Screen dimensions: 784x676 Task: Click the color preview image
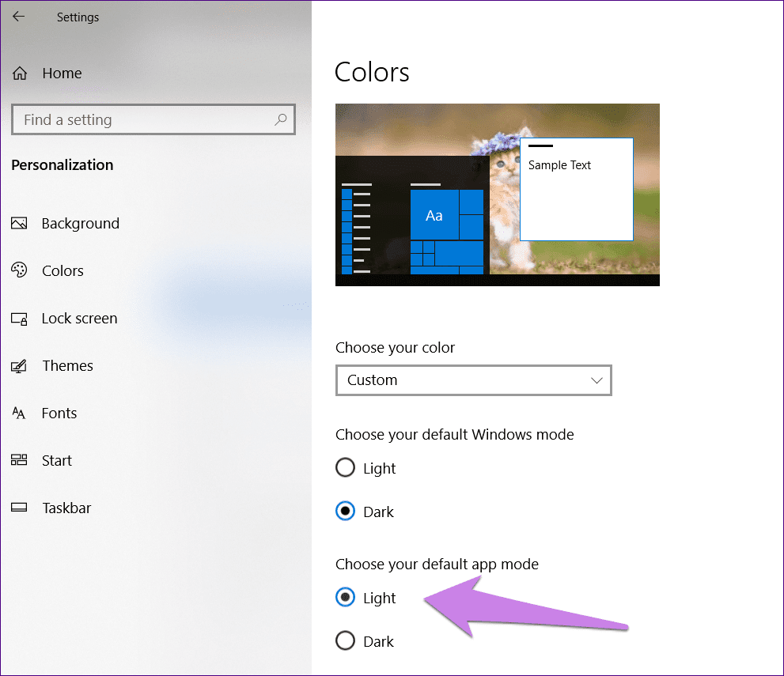click(x=498, y=194)
